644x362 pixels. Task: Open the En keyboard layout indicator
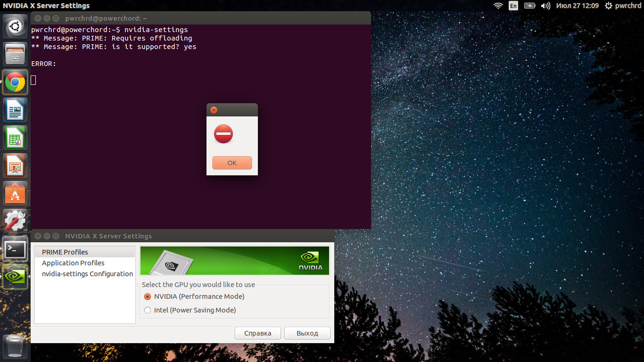coord(513,6)
